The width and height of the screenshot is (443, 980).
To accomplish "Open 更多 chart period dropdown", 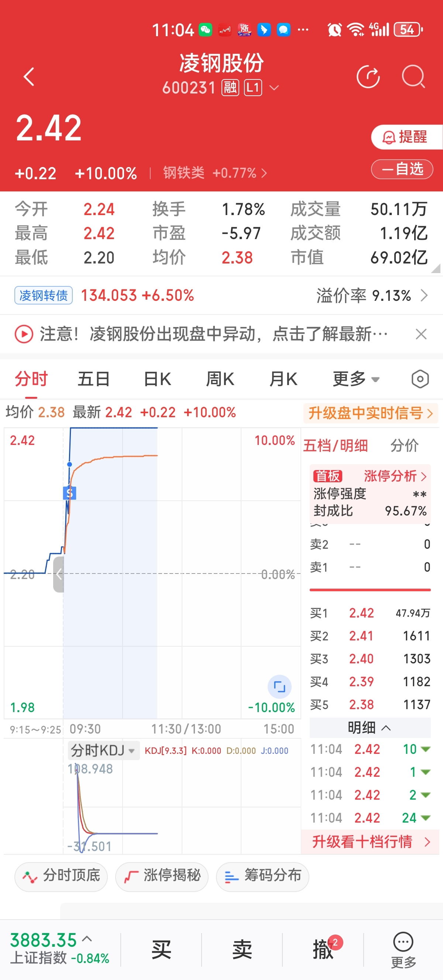I will [x=356, y=379].
